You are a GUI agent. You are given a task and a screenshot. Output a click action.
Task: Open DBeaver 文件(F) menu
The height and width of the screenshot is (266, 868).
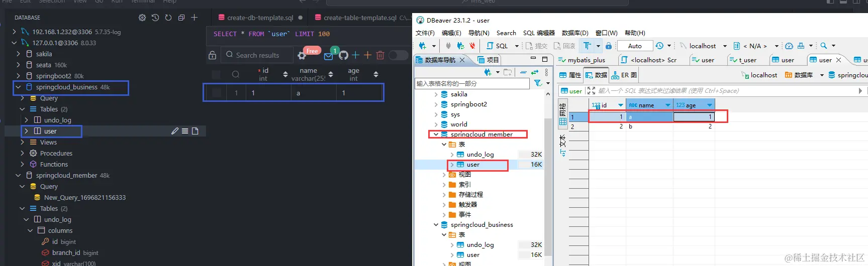[x=425, y=33]
